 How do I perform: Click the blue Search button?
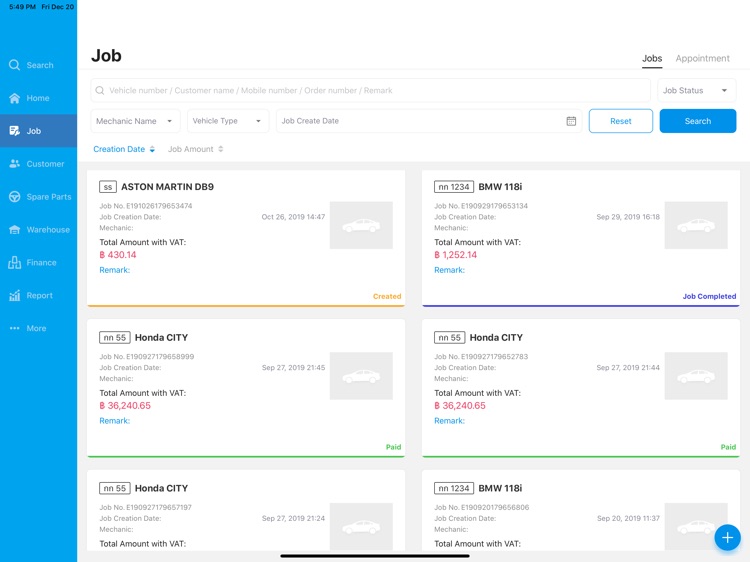pos(697,121)
